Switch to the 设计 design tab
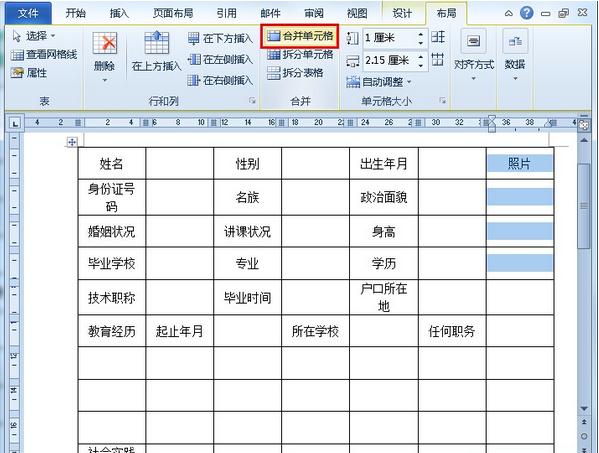 (402, 13)
